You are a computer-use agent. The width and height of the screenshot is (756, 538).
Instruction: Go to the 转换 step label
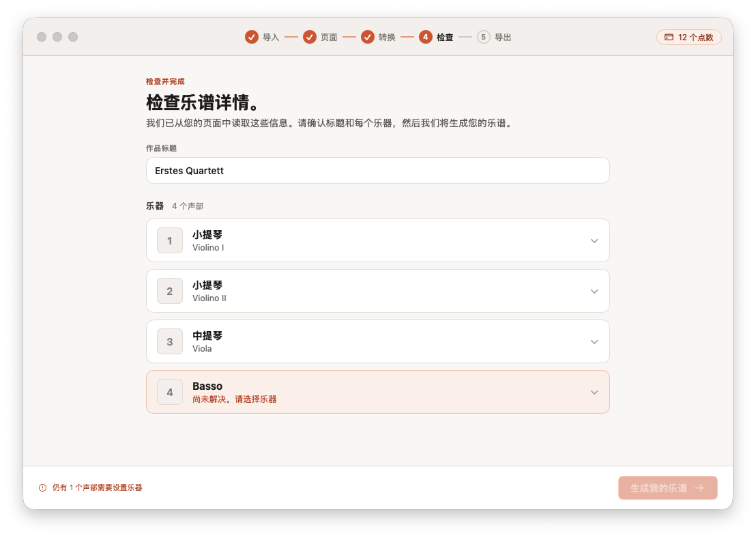click(387, 37)
